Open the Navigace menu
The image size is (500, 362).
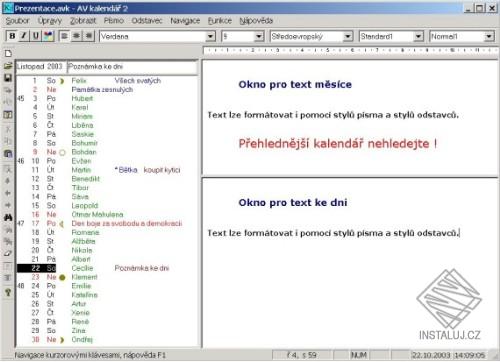185,21
